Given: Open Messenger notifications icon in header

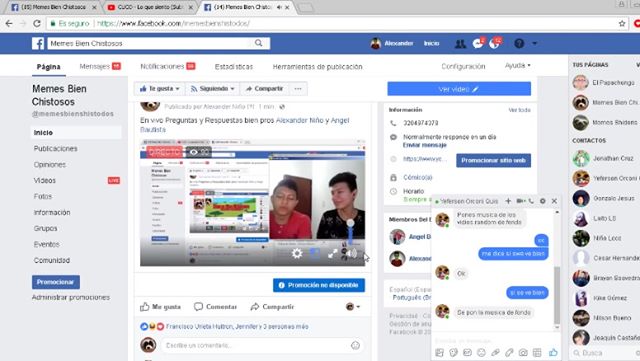Looking at the screenshot, I should tap(478, 43).
